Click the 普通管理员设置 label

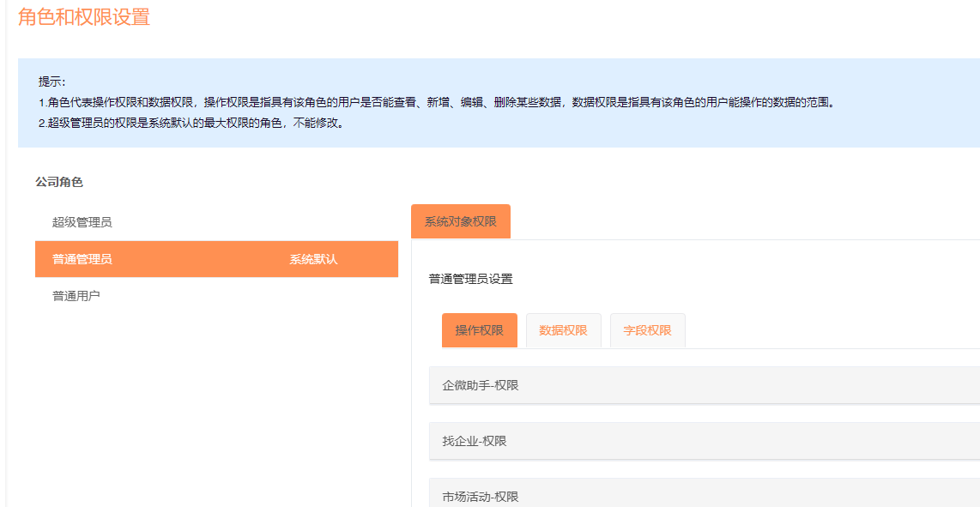click(x=470, y=280)
